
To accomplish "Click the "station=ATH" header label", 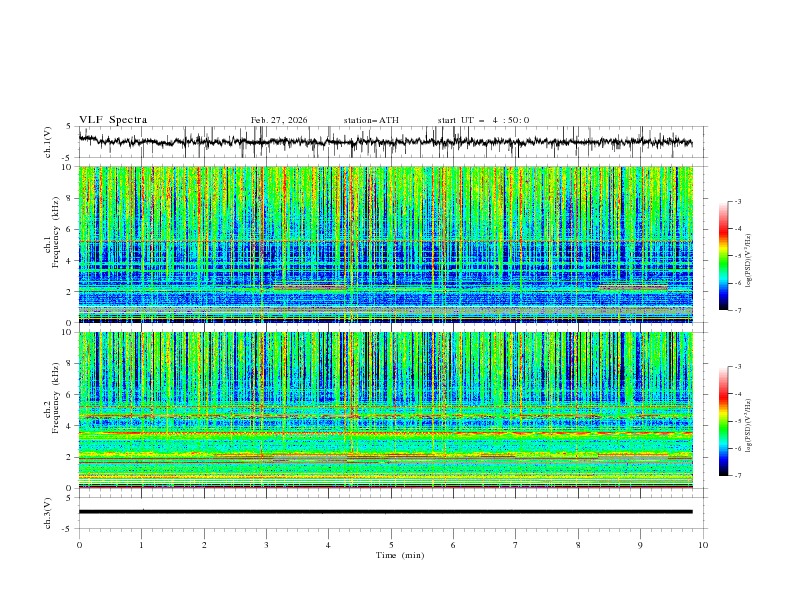I will tap(371, 120).
